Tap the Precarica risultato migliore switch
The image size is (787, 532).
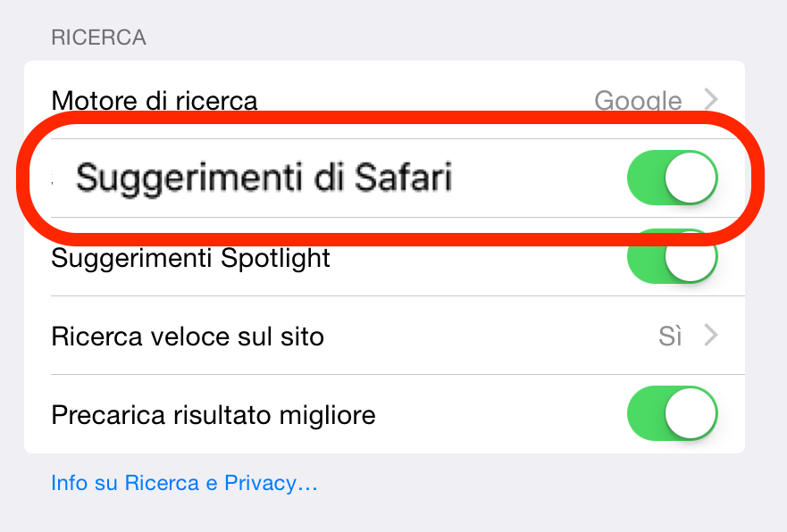671,413
